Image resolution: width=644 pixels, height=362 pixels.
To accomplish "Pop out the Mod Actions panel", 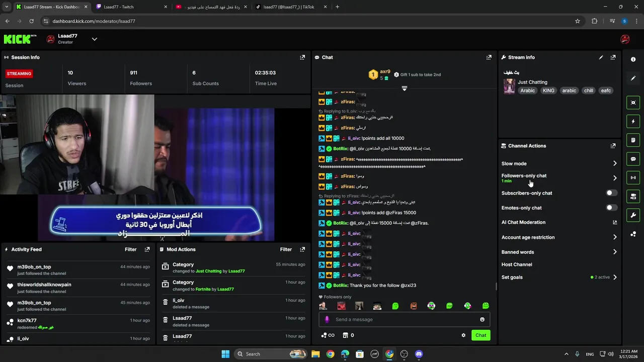I will tap(302, 249).
